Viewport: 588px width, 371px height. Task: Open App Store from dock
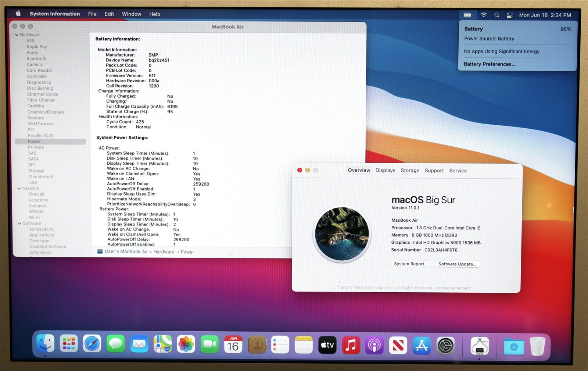[422, 345]
